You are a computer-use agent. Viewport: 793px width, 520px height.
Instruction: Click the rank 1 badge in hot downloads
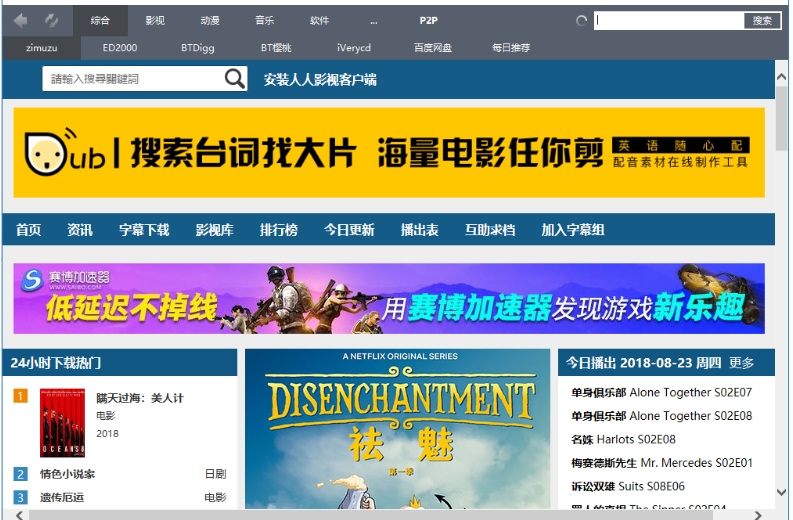[20, 396]
